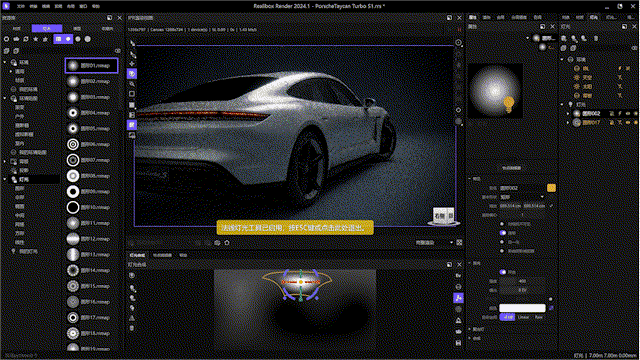This screenshot has width=640, height=360.
Task: Select large sphere preview size icon
Action: tap(88, 39)
